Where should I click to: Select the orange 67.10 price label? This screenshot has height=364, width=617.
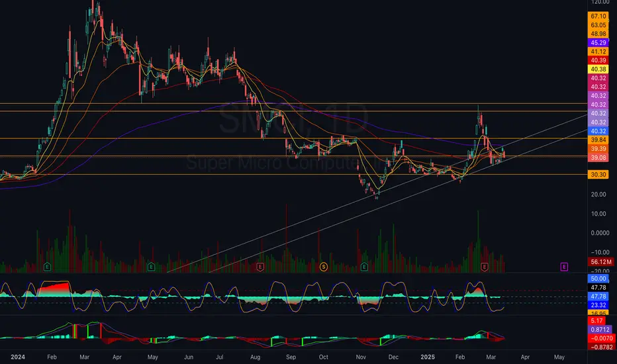point(598,16)
